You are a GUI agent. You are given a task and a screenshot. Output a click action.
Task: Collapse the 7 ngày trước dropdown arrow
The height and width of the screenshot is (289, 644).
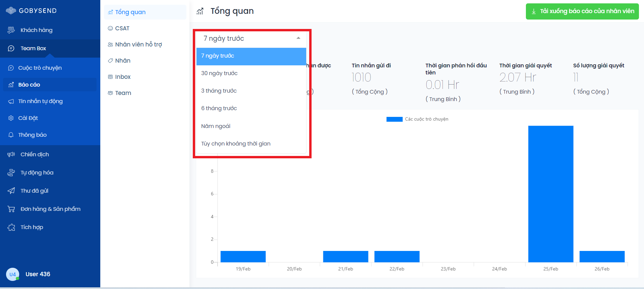click(x=298, y=38)
